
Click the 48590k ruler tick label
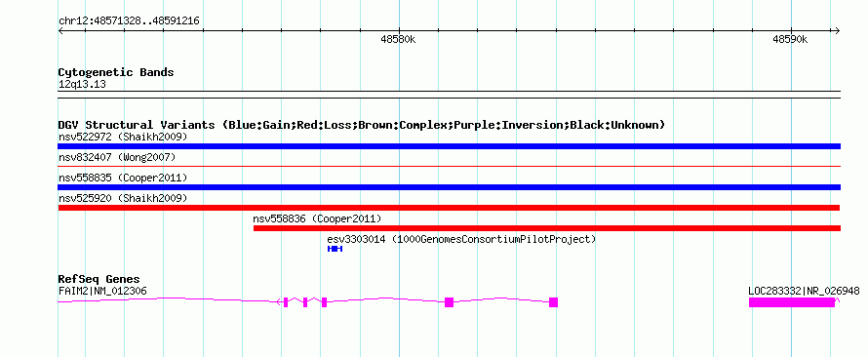(791, 39)
